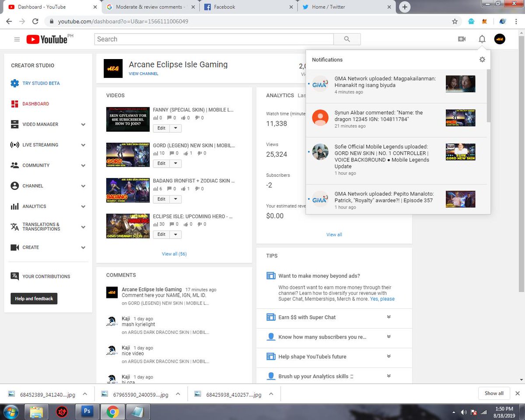Close the downloads bar

tap(518, 393)
